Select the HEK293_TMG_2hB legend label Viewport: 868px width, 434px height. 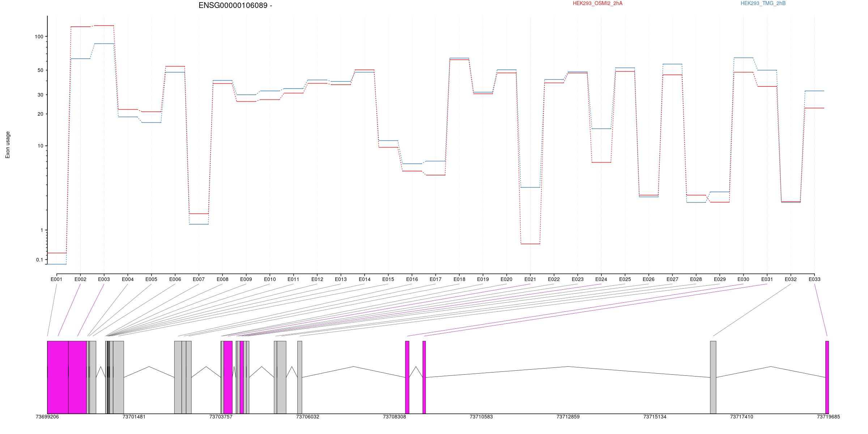point(763,3)
